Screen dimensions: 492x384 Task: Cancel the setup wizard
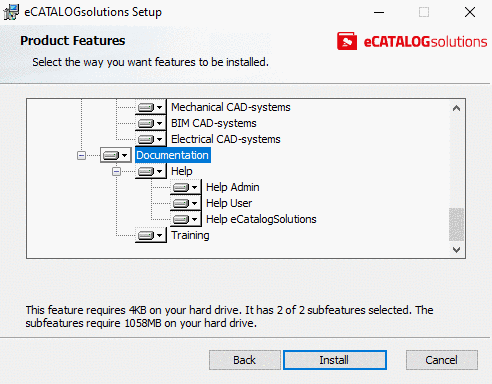click(442, 360)
